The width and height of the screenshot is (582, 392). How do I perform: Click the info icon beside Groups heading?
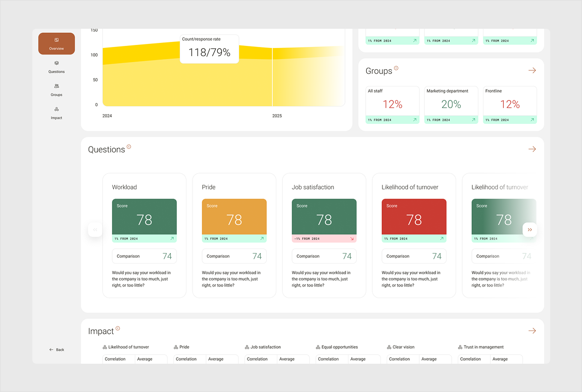click(396, 68)
